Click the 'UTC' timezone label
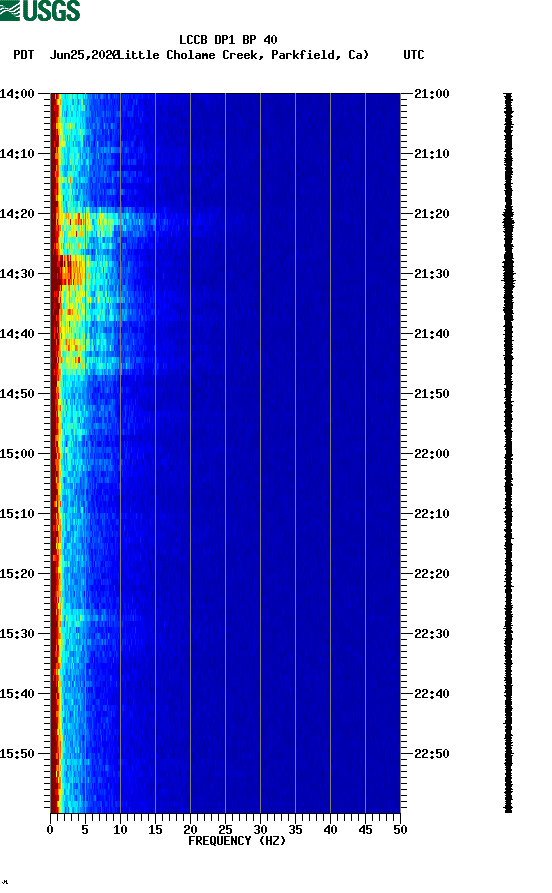The height and width of the screenshot is (893, 552). (414, 55)
